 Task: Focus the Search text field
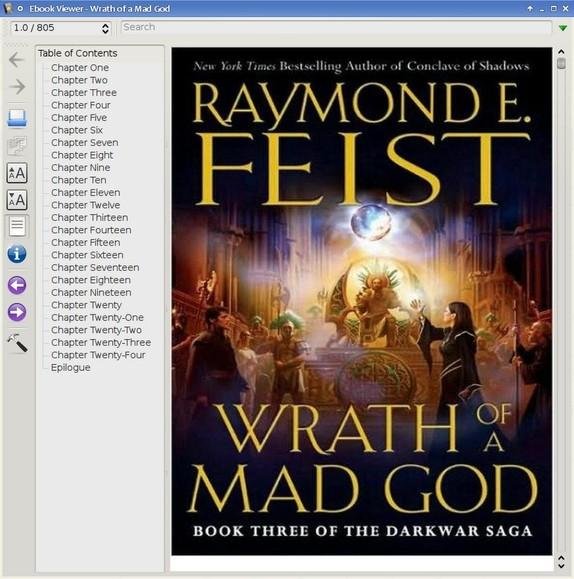click(x=336, y=27)
